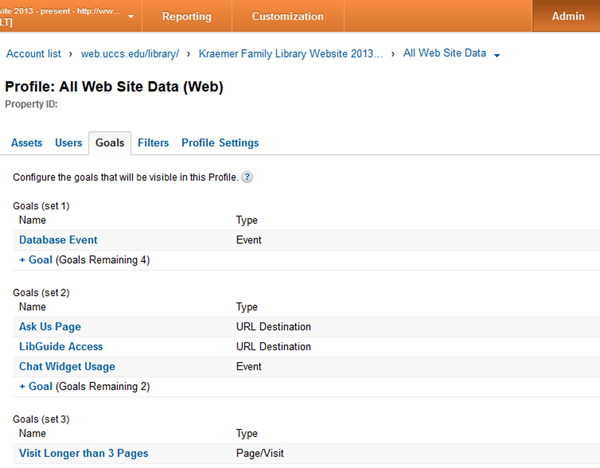Select the Goals tab
Screen dimensions: 600x468
click(109, 143)
